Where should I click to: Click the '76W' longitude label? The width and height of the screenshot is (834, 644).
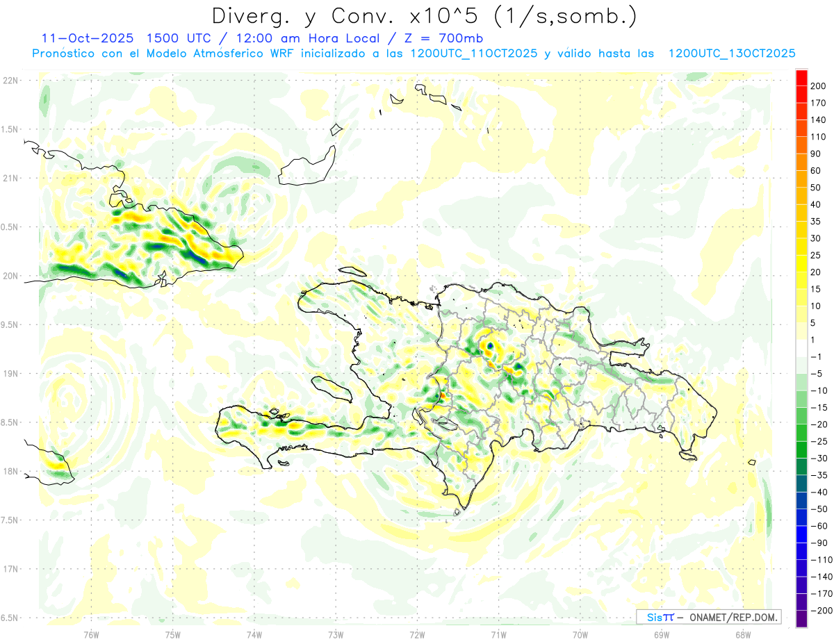coord(91,634)
